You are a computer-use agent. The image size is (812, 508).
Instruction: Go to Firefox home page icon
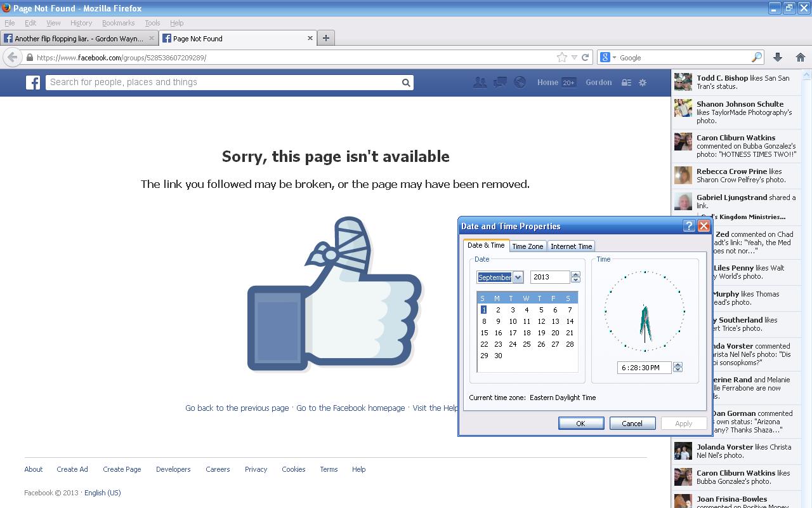click(800, 57)
